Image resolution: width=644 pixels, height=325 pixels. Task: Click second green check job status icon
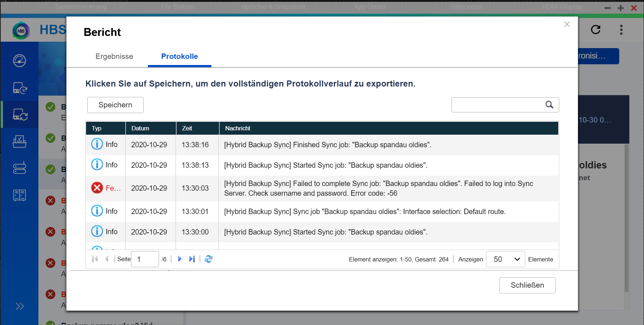tap(51, 138)
